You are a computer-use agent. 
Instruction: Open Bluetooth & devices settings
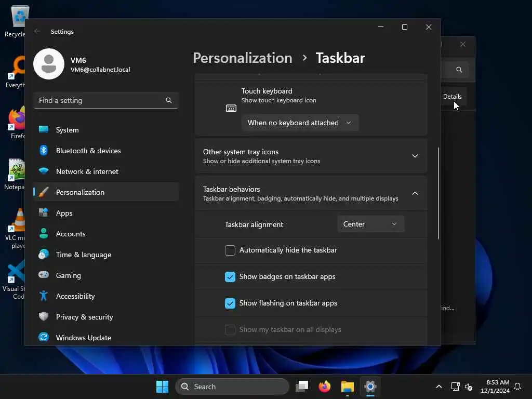106,151
